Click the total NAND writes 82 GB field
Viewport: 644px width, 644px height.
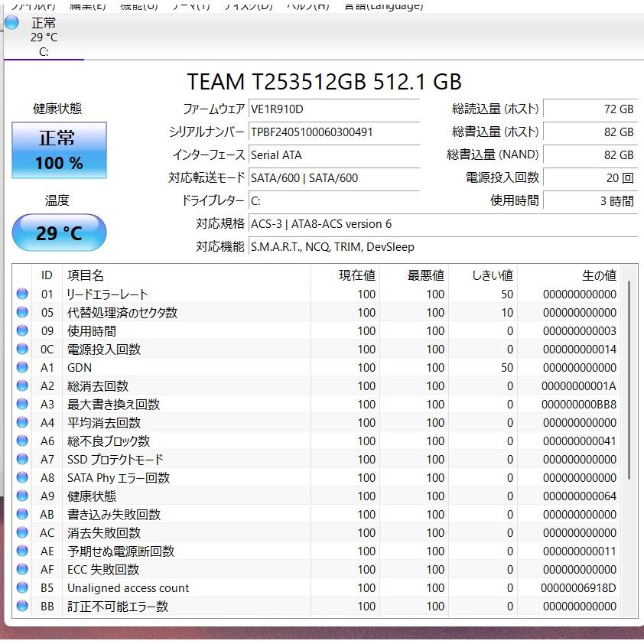click(590, 154)
